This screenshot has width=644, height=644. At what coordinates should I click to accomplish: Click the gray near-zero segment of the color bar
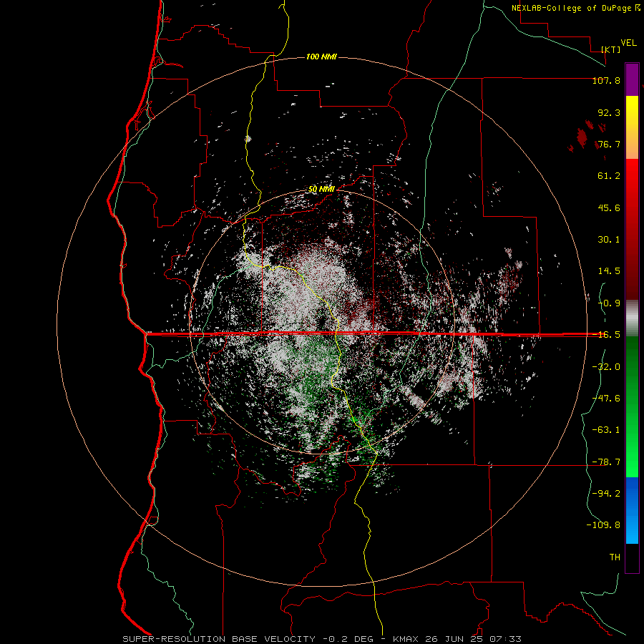tap(632, 318)
